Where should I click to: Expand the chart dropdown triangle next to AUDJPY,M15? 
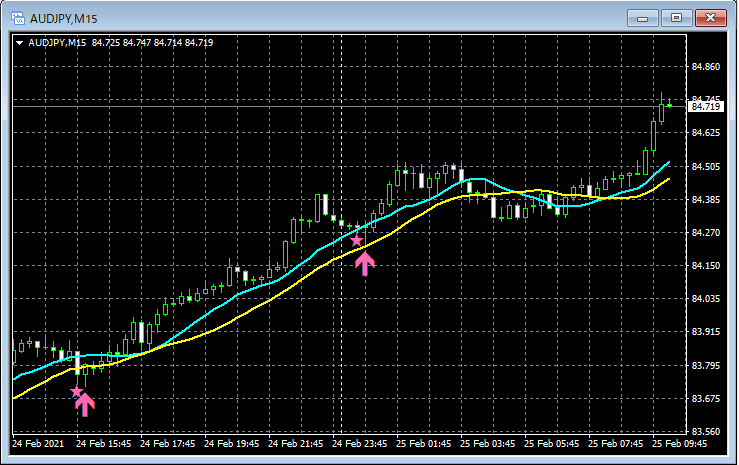click(20, 43)
